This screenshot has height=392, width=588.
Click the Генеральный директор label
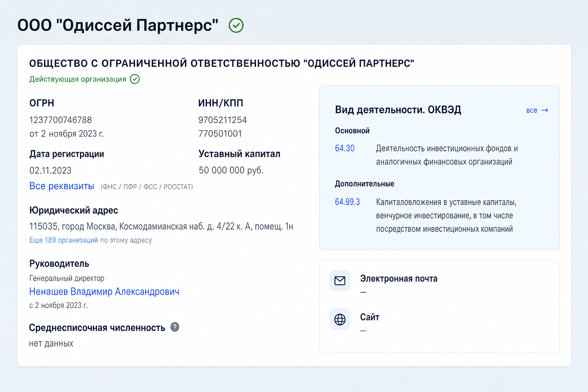tap(67, 278)
